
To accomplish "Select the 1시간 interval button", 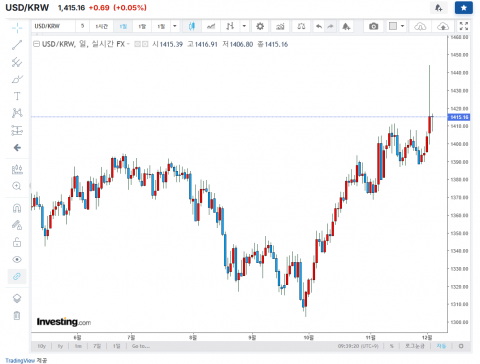I will coord(101,26).
